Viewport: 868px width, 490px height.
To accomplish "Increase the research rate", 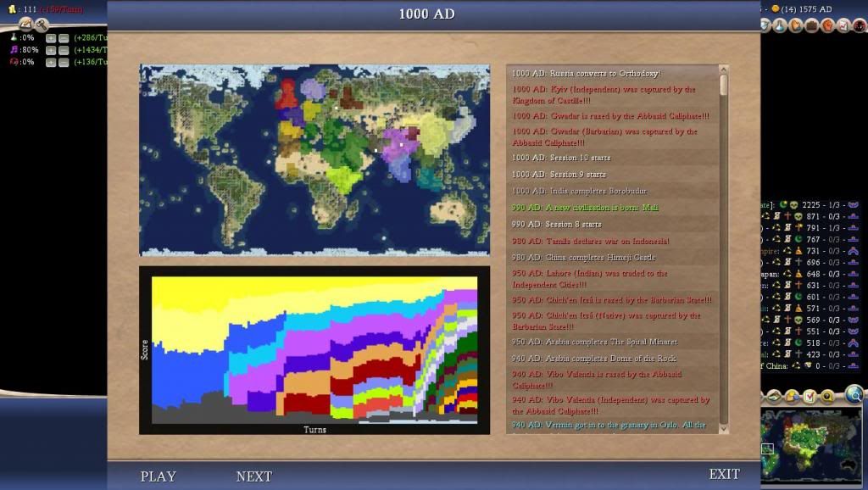I will coord(51,38).
